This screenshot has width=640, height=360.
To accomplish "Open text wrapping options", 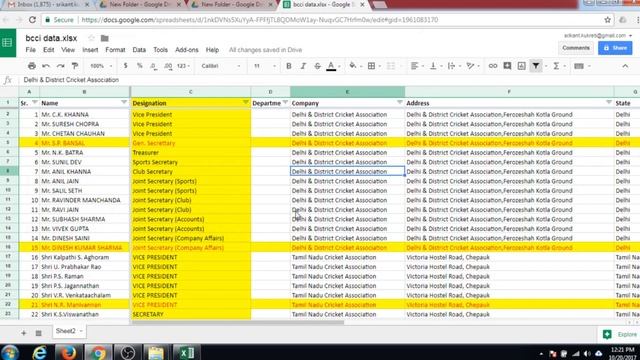I will pos(451,66).
